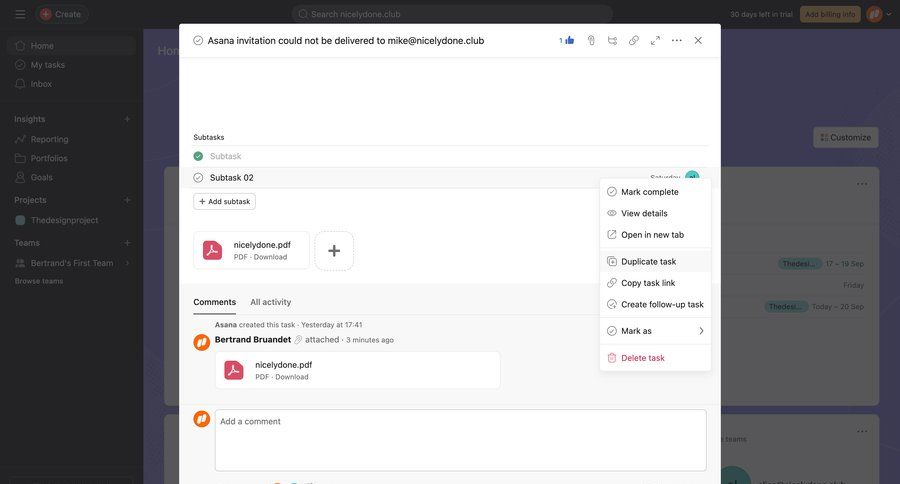Open the task header more actions ellipsis

677,40
